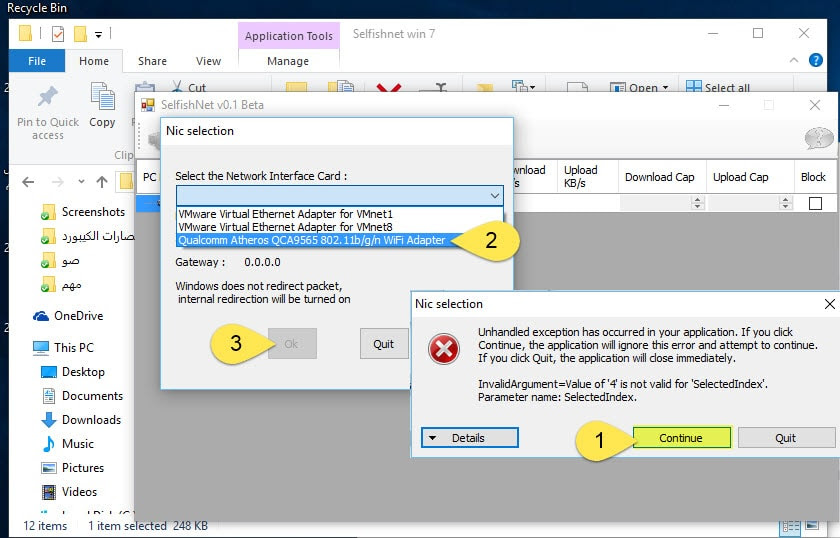
Task: Tick the Block checkbox in SelfishNet table
Action: [x=815, y=203]
